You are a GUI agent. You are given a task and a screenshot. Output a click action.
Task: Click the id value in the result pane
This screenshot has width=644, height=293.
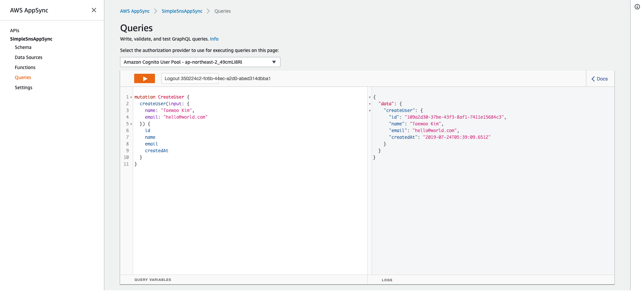pyautogui.click(x=454, y=117)
